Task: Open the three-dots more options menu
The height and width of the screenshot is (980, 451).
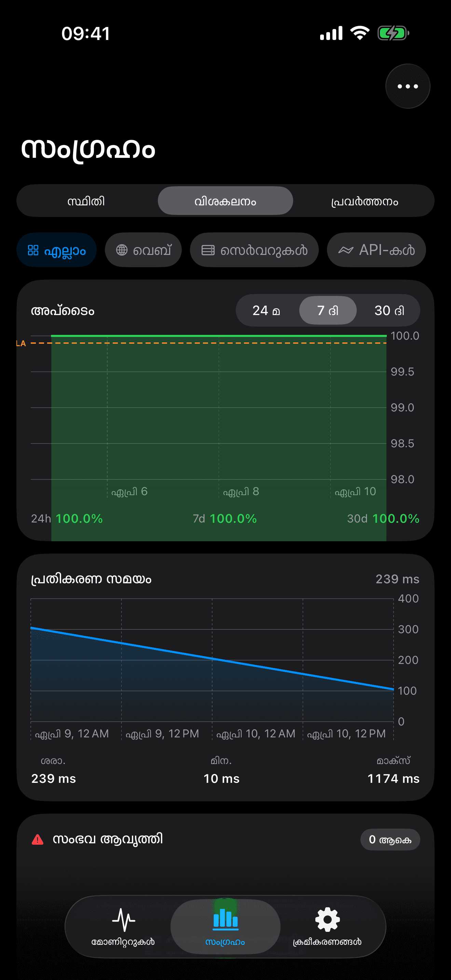Action: click(407, 86)
